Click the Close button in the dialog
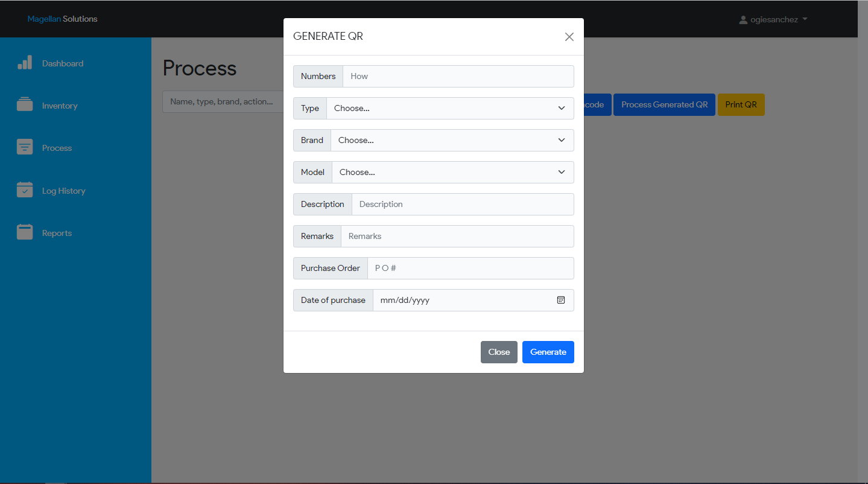 point(499,352)
